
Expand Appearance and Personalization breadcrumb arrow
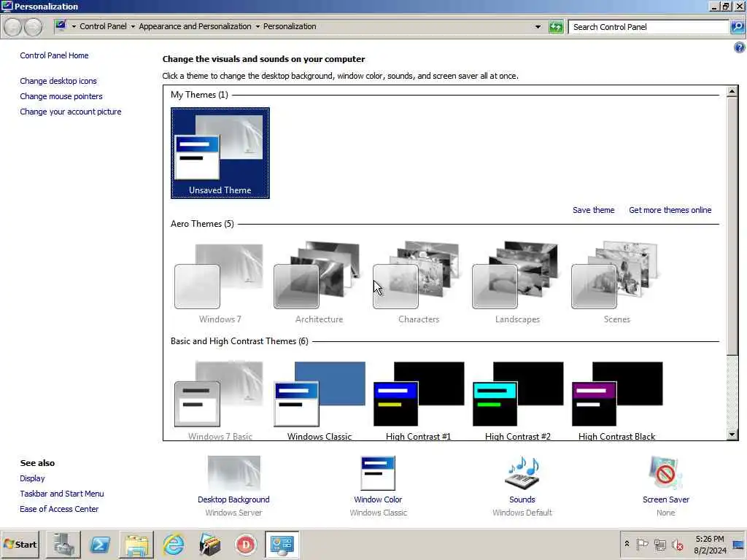258,27
